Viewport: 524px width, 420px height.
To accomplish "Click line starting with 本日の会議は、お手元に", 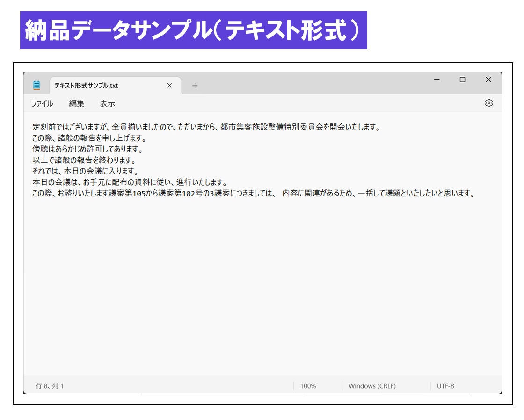I will point(130,182).
